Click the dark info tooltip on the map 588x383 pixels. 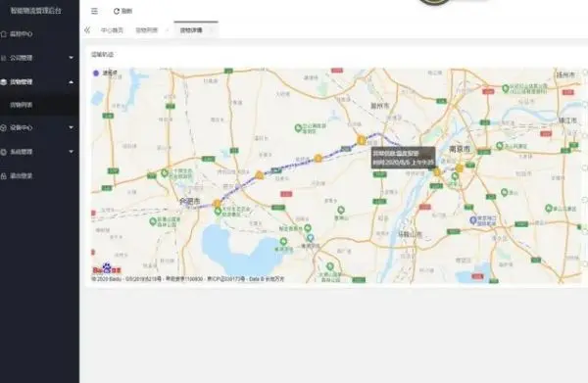403,158
